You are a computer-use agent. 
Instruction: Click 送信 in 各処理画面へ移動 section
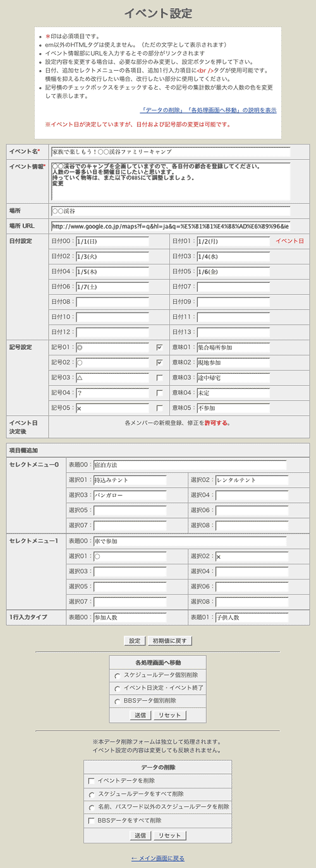pyautogui.click(x=139, y=715)
